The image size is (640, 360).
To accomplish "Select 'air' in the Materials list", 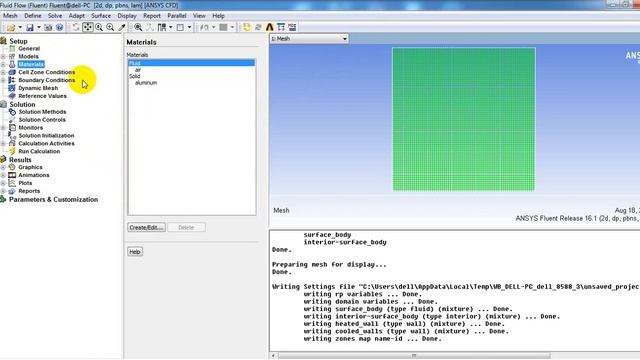I will (138, 70).
